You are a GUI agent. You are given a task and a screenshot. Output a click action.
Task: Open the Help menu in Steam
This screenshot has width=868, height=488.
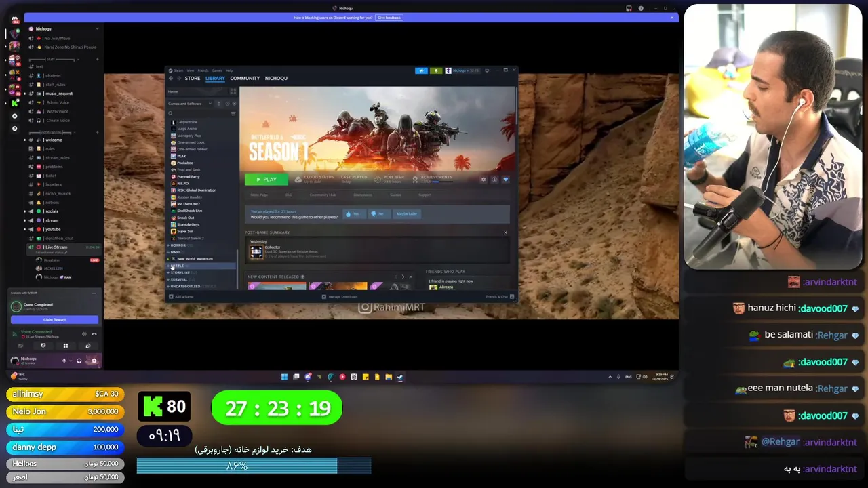[x=229, y=70]
